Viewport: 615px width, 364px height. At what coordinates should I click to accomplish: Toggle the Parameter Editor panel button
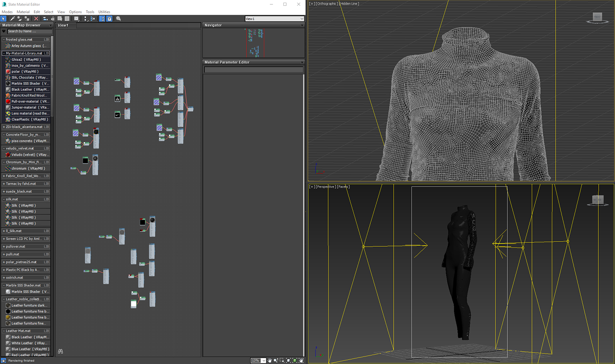pos(109,19)
